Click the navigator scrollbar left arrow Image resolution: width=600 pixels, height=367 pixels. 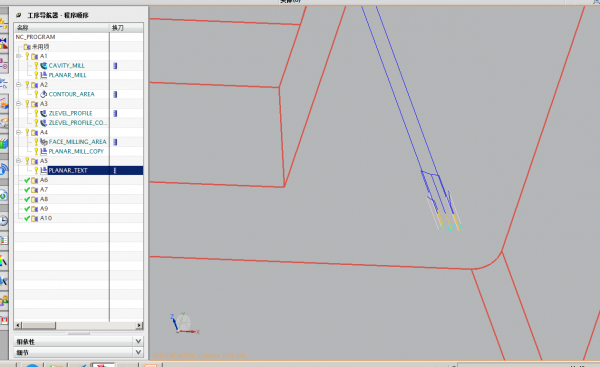tap(18, 325)
